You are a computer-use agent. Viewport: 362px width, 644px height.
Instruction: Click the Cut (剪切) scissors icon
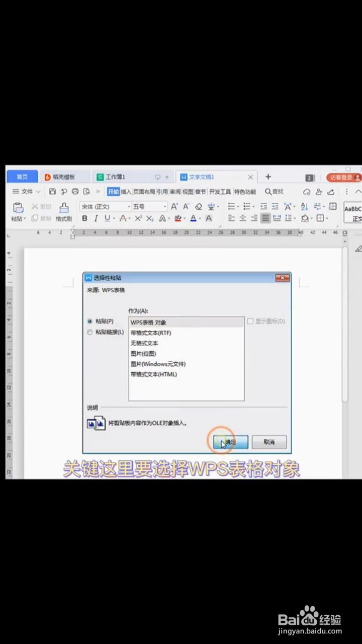click(35, 206)
